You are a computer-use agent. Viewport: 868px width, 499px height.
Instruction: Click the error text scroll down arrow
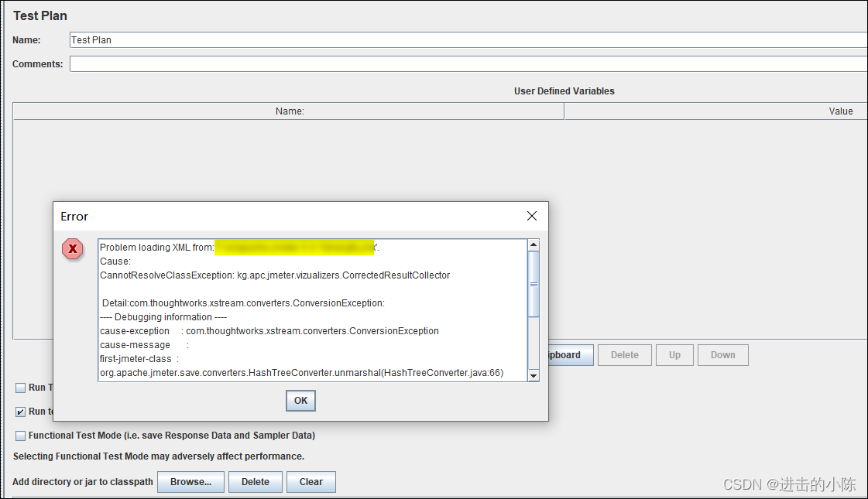click(x=533, y=376)
